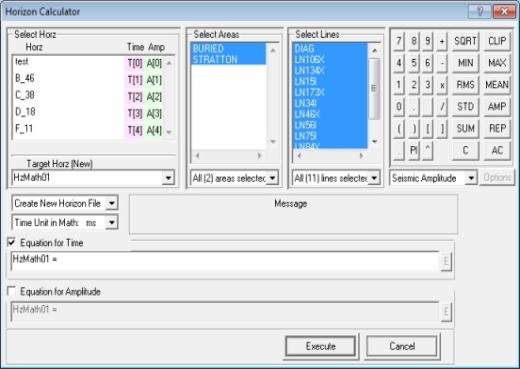Click the divide slash key
Screen dimensions: 520x369
(442, 107)
